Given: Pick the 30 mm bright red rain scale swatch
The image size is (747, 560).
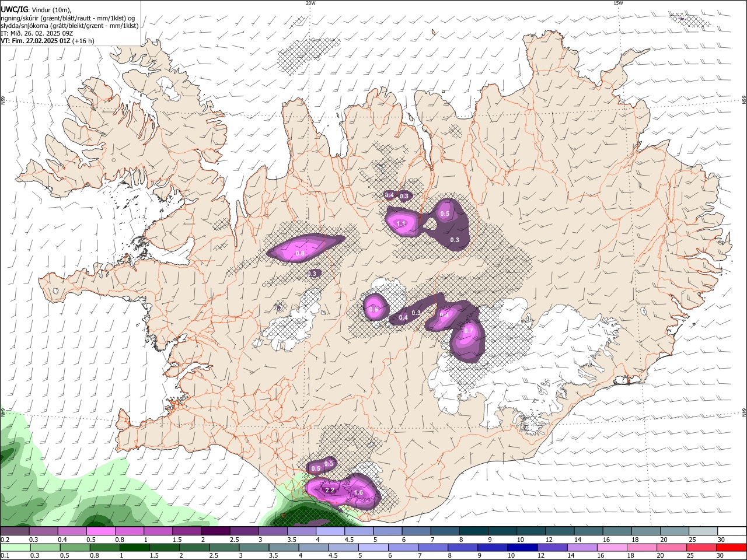Looking at the screenshot, I should click(731, 547).
